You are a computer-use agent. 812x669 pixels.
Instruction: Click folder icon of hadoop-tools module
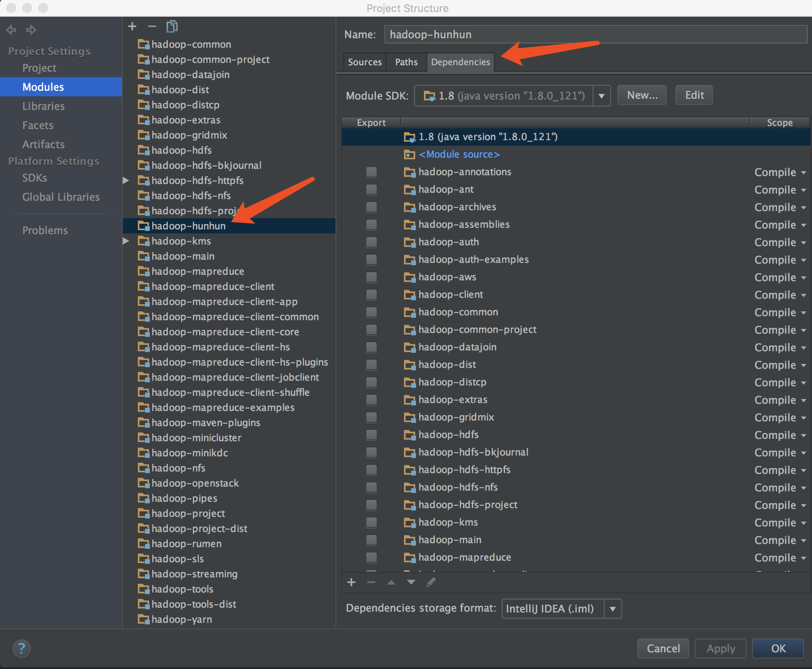pos(143,589)
